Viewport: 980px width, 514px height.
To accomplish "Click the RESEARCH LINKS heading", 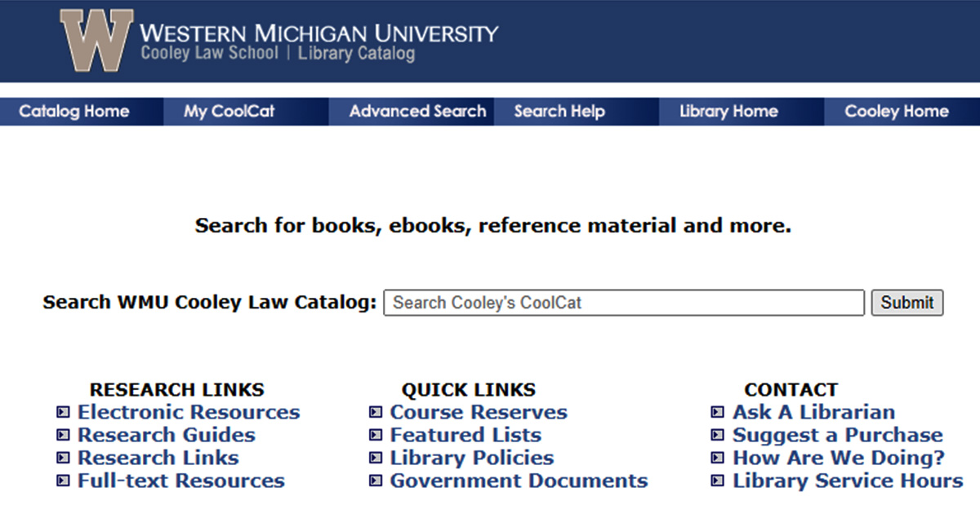I will pos(177,390).
